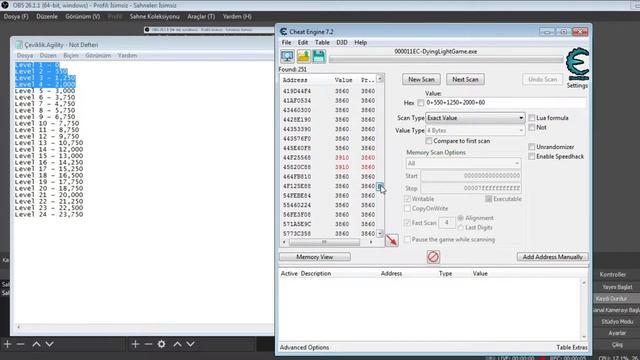640x360 pixels.
Task: Open OBS Araçlar (T) menu
Action: pyautogui.click(x=201, y=17)
